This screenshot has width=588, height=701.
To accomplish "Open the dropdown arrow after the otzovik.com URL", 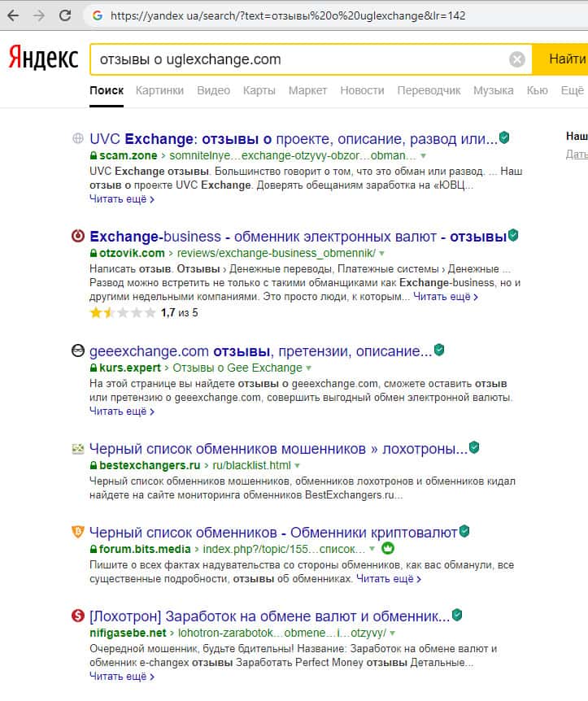I will [382, 254].
